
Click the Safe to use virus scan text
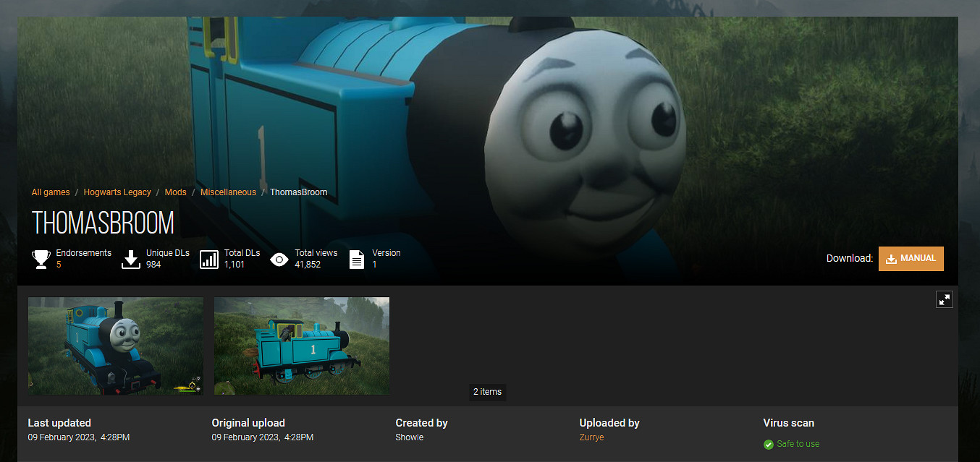click(798, 444)
